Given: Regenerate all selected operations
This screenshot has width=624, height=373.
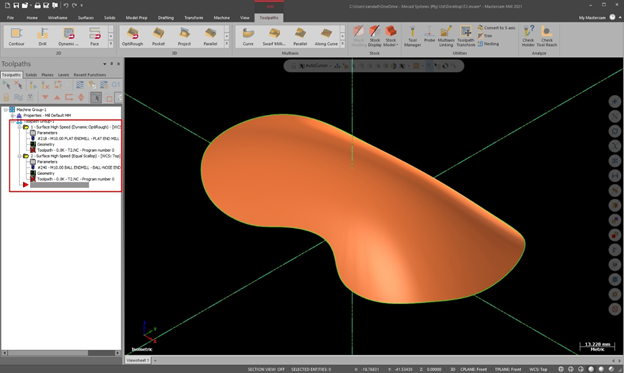Looking at the screenshot, I should tap(33, 85).
